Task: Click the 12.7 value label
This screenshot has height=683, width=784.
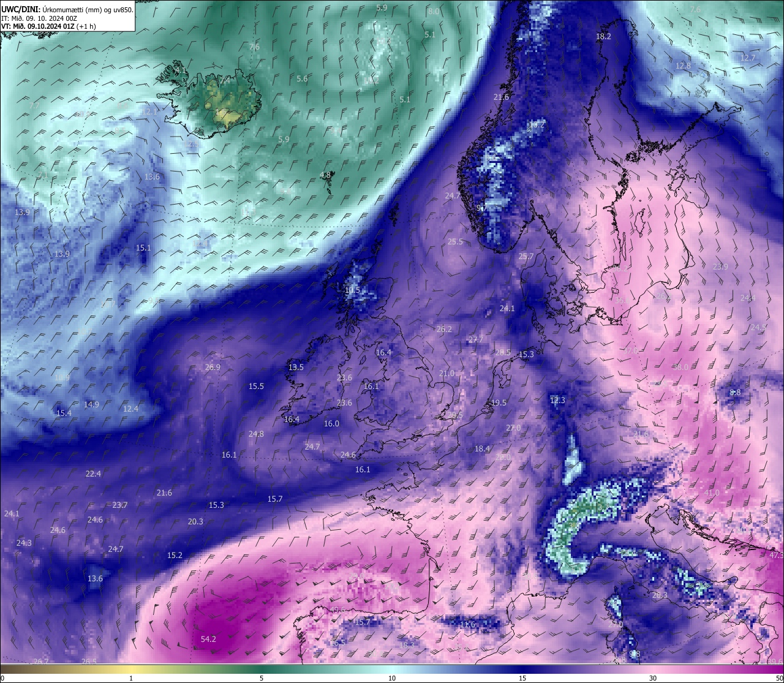Action: click(748, 58)
